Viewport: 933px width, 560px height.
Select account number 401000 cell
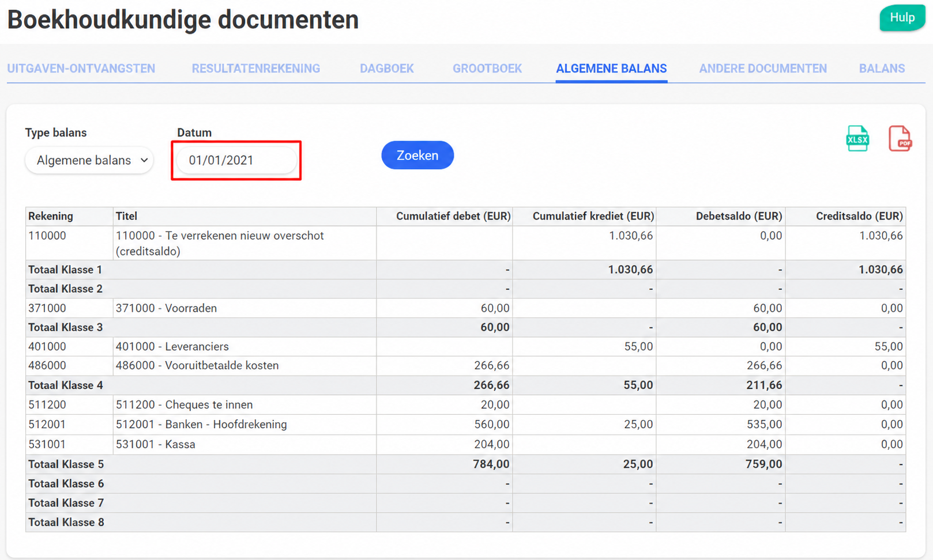click(x=69, y=346)
